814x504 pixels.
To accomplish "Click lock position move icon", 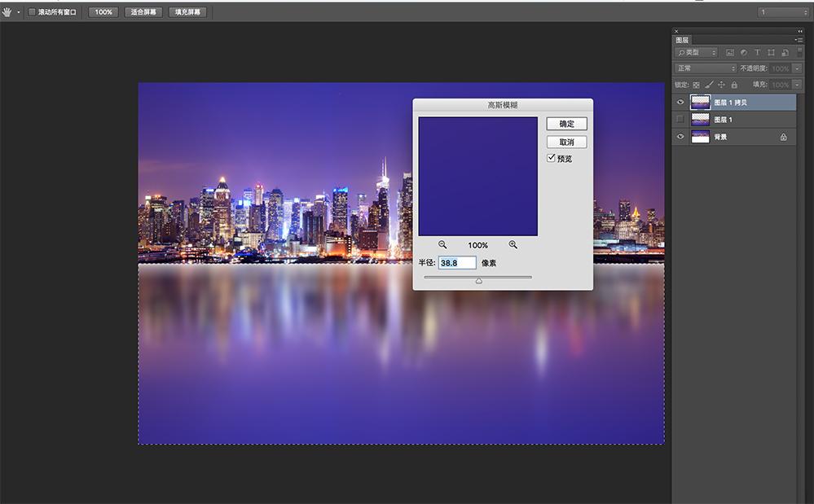I will point(721,85).
